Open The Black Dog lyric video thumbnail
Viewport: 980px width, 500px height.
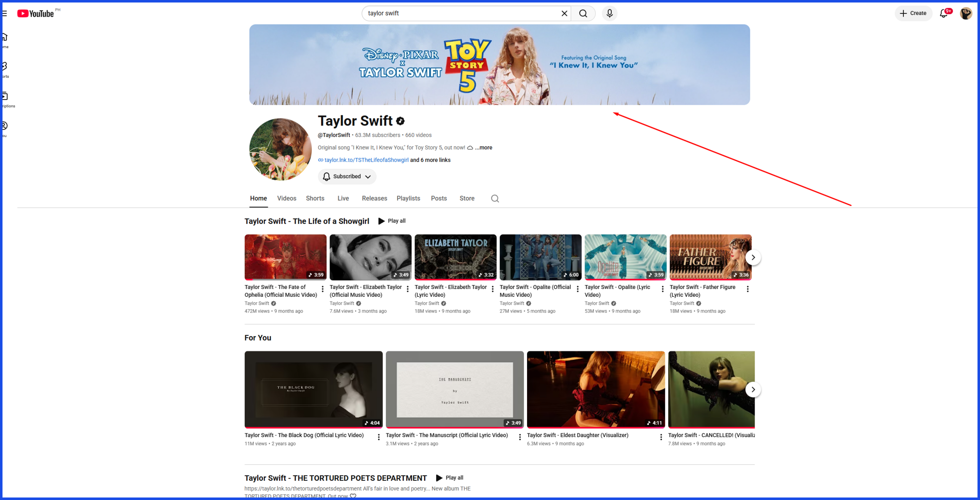tap(313, 390)
